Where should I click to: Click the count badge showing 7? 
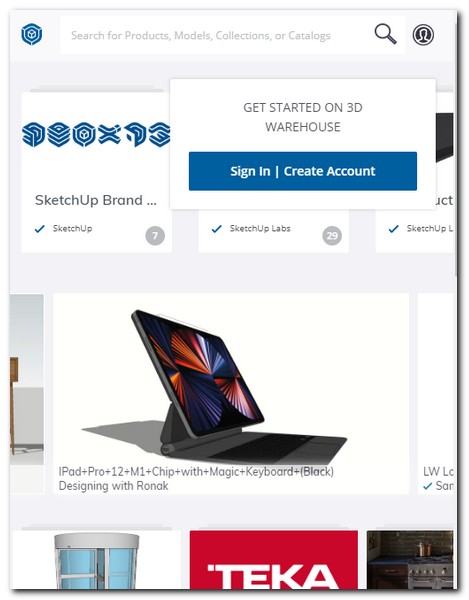[155, 236]
